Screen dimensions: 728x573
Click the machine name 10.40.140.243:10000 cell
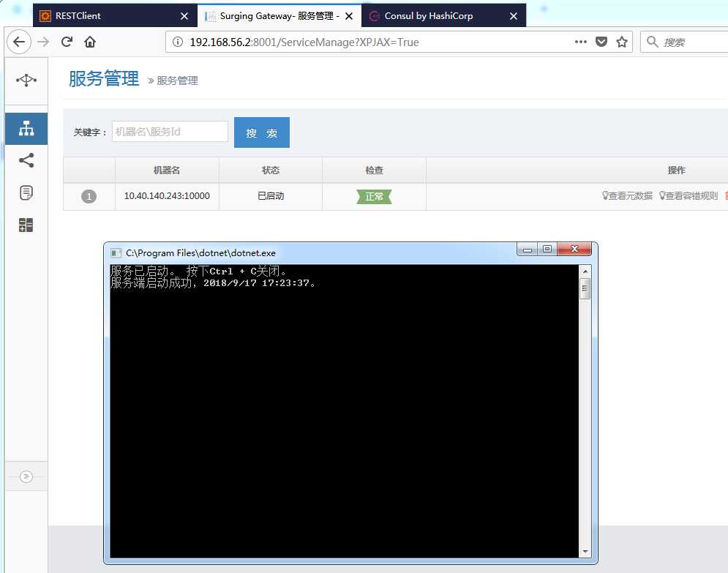tap(167, 196)
